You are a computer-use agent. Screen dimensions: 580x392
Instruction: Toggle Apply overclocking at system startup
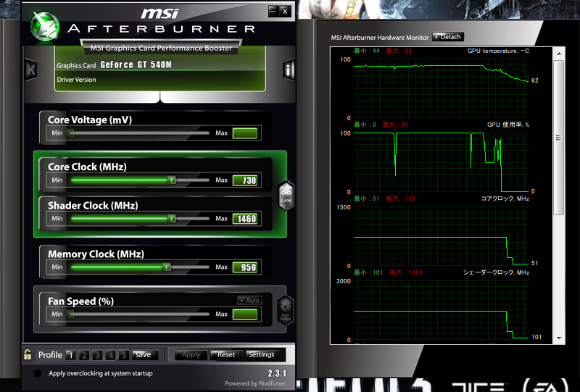tap(38, 373)
